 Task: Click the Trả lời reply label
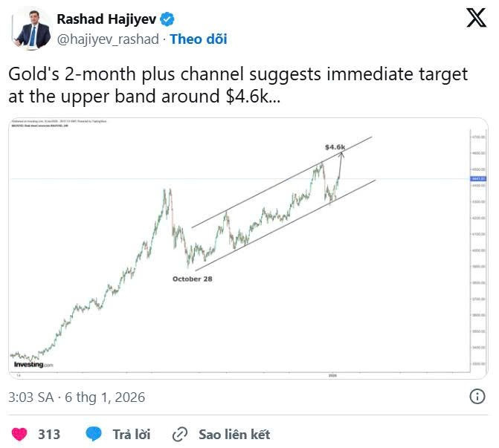[132, 434]
